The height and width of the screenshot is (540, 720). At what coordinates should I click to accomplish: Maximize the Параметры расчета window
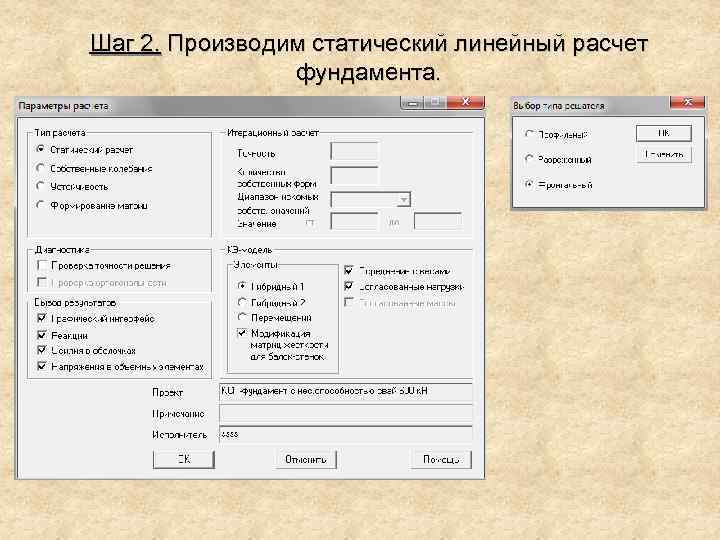[x=434, y=103]
